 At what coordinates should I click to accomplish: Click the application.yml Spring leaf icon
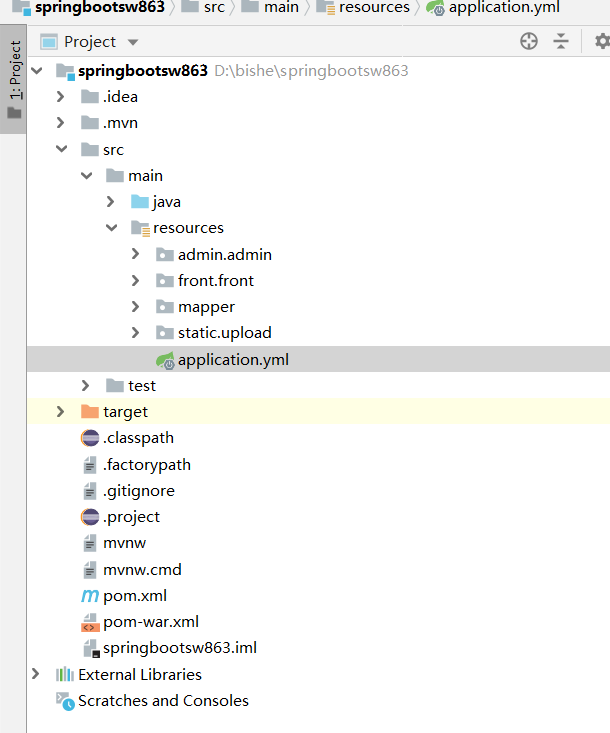[165, 360]
